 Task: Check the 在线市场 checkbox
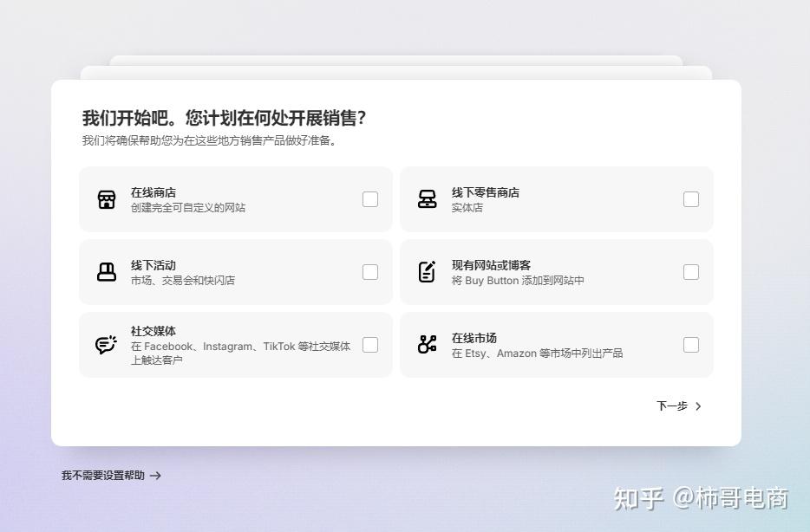(x=691, y=345)
